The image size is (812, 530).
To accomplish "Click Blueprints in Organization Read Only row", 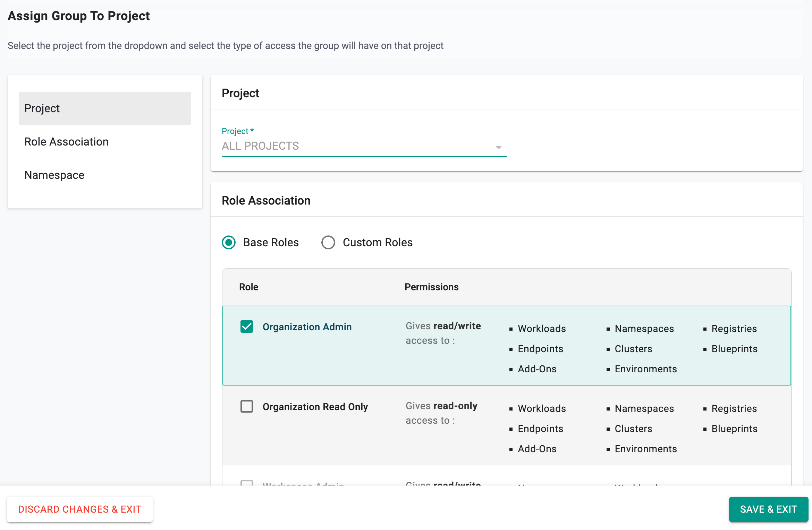I will [735, 429].
